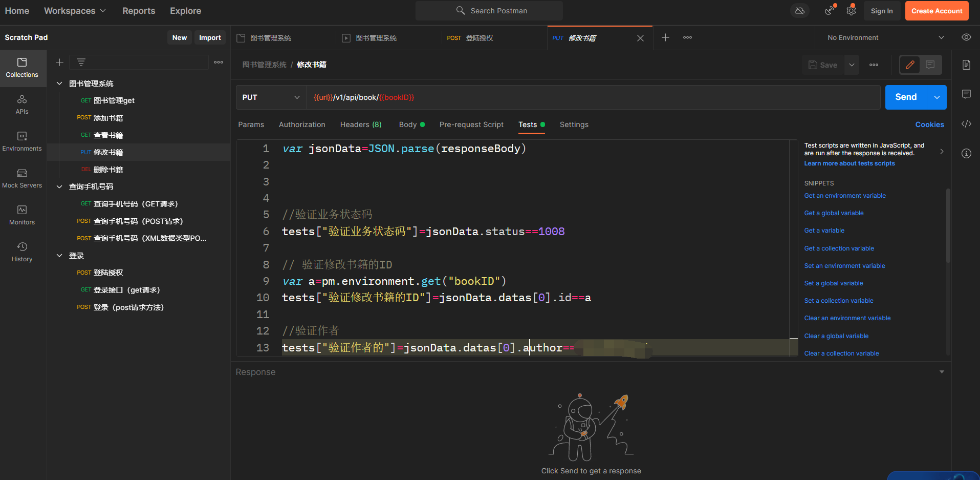Open the Cookies link
The image size is (980, 480).
(x=929, y=124)
